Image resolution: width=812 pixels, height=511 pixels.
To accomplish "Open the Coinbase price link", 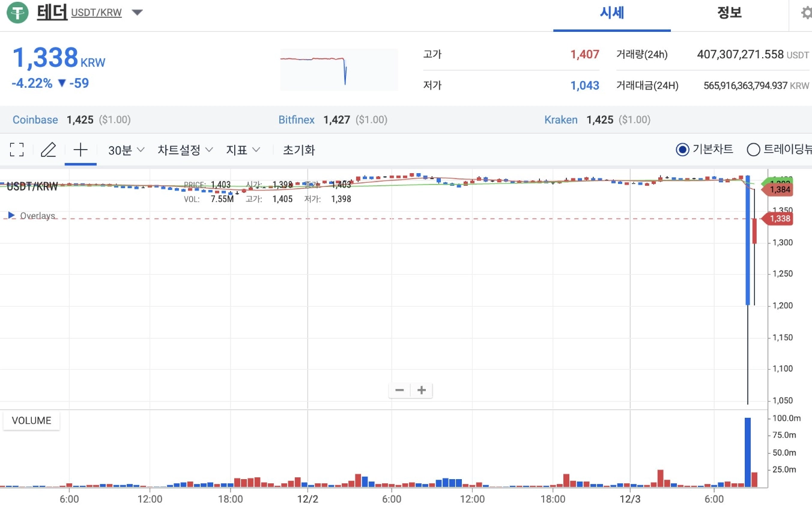I will 35,120.
